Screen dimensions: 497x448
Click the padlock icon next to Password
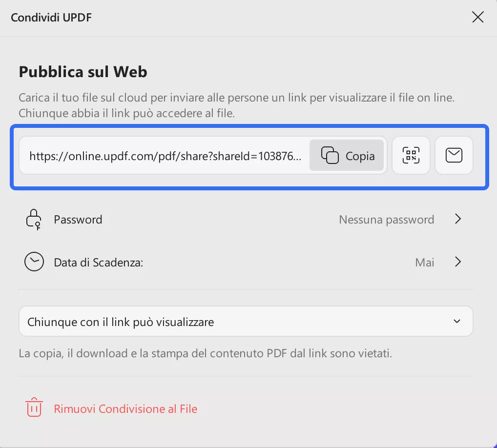coord(33,219)
